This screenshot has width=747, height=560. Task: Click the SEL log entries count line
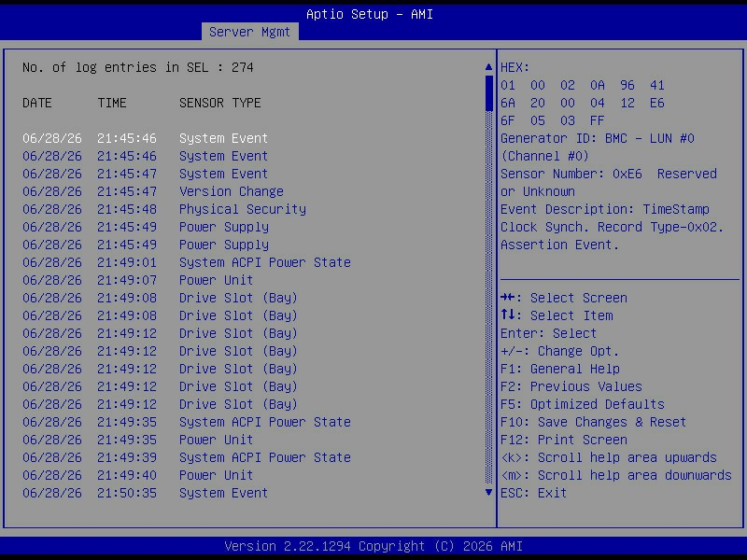tap(137, 67)
